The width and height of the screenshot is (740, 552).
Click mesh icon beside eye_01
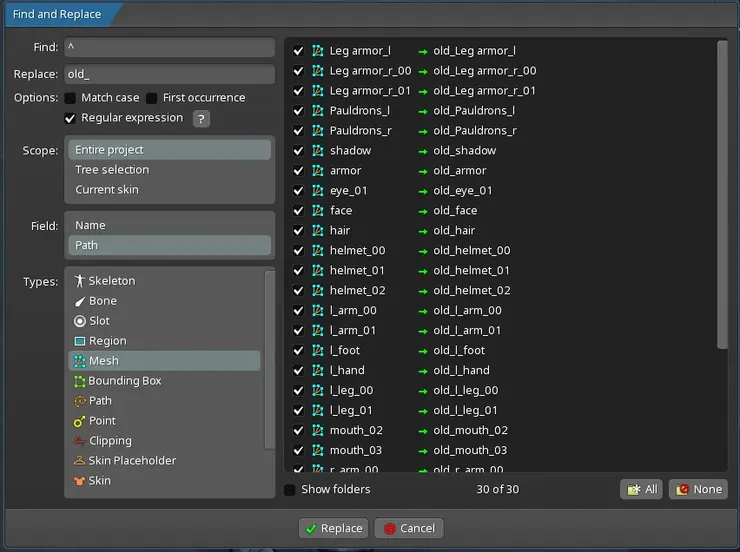[x=318, y=191]
